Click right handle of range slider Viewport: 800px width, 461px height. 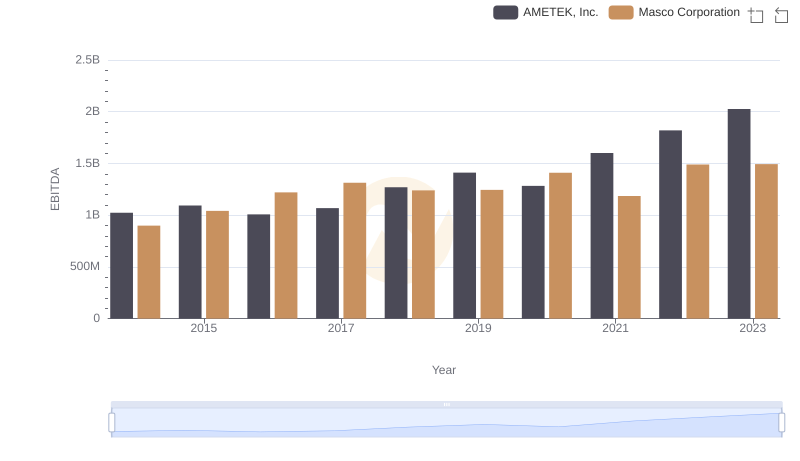(781, 422)
